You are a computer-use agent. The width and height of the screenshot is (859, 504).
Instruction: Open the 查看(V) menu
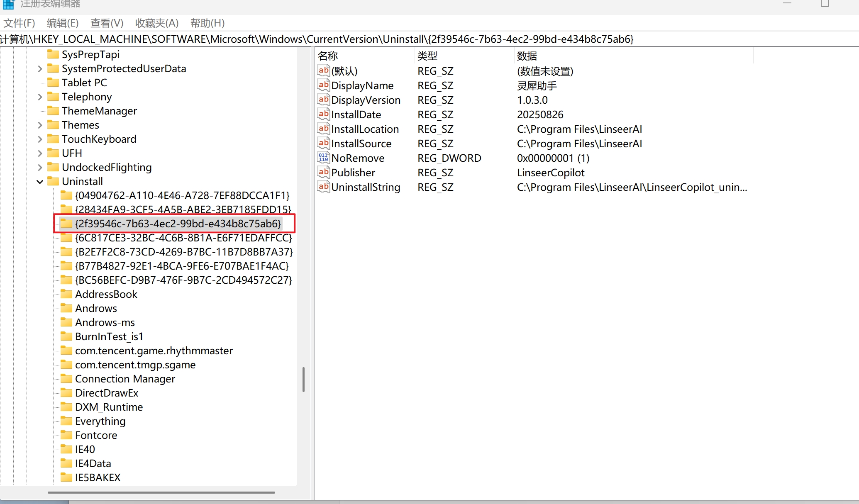coord(107,23)
